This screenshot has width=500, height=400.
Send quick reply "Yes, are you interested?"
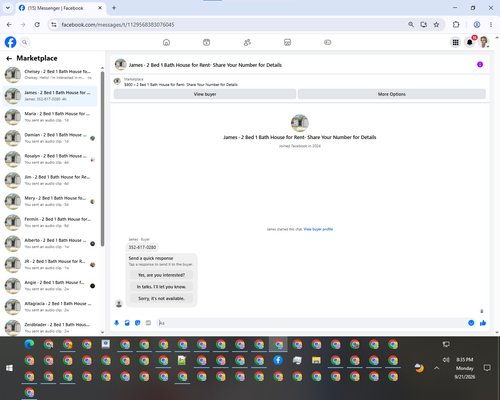coord(161,275)
